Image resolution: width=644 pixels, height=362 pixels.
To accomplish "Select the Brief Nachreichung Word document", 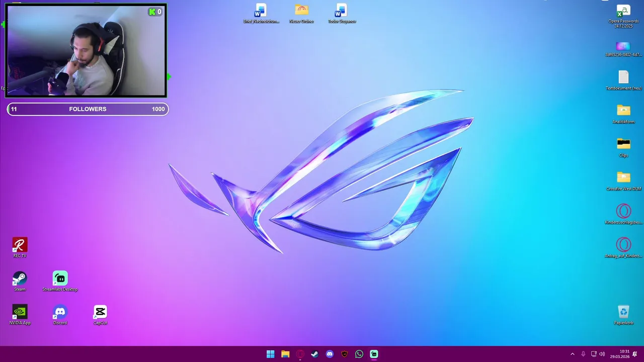I will 261,14.
